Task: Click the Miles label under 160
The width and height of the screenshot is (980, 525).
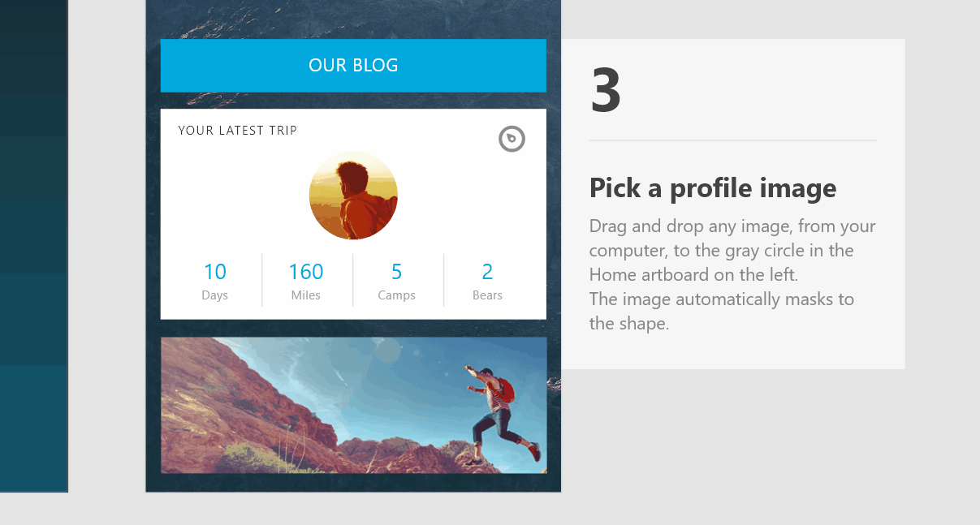Action: (x=306, y=295)
